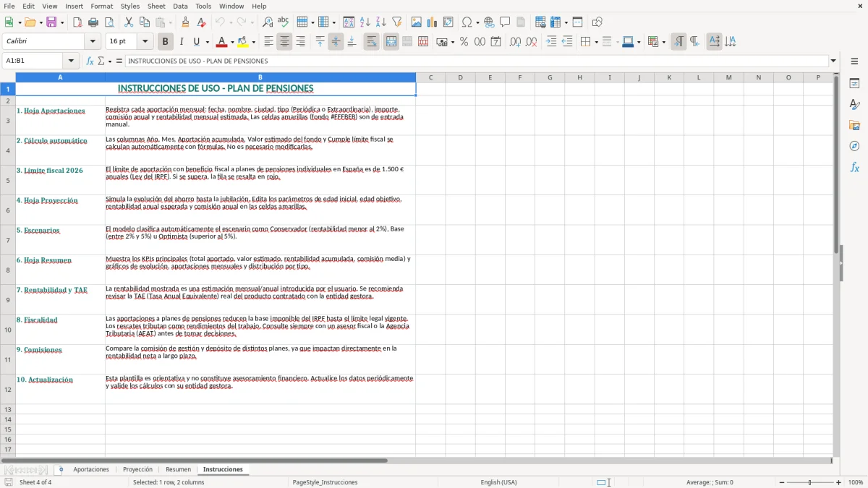Open the Draw Functions shapes icon
The height and width of the screenshot is (488, 868).
[x=597, y=22]
